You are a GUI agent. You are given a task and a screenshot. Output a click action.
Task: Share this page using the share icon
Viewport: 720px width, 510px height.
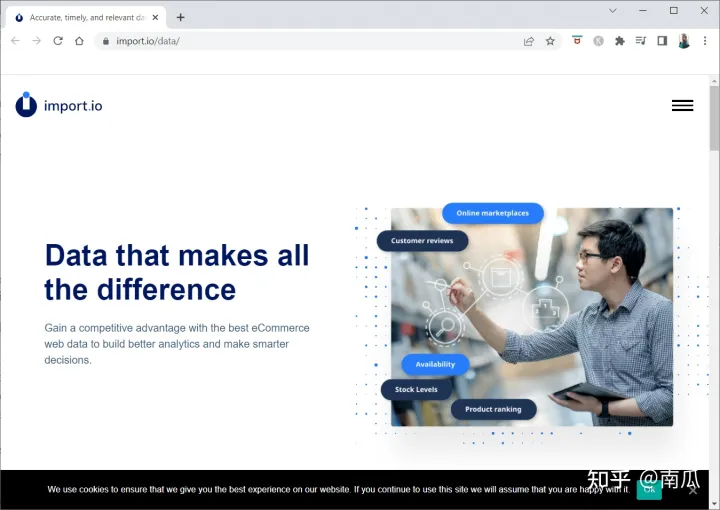(529, 41)
